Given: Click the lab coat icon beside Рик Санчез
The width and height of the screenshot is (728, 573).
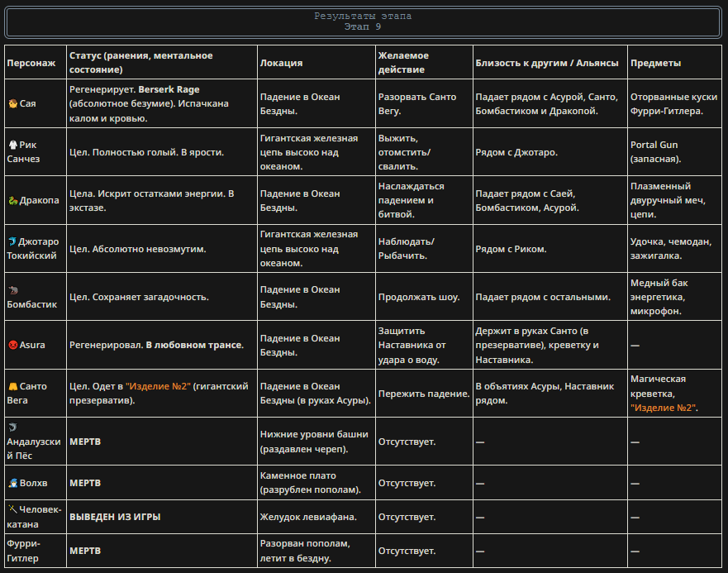Looking at the screenshot, I should [x=13, y=145].
